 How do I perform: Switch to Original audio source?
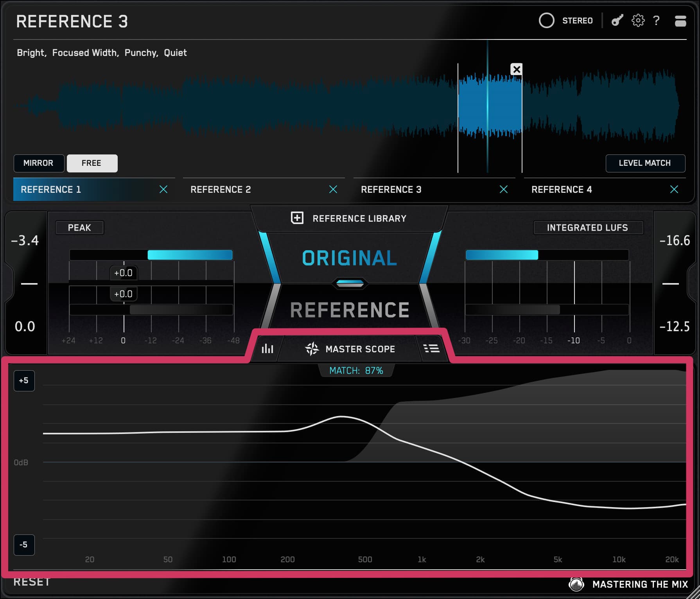[349, 258]
